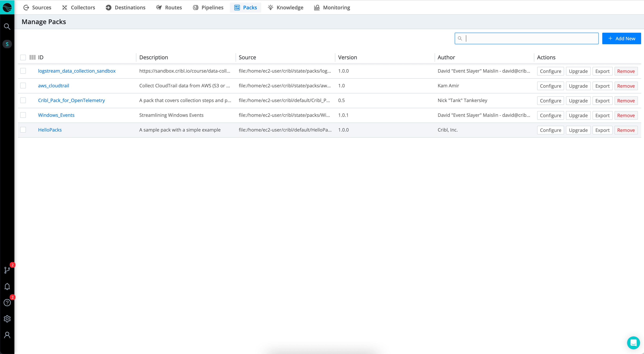Open the Cribl_Pack_for_OpenTelemetry link
The image size is (644, 354).
pyautogui.click(x=71, y=100)
